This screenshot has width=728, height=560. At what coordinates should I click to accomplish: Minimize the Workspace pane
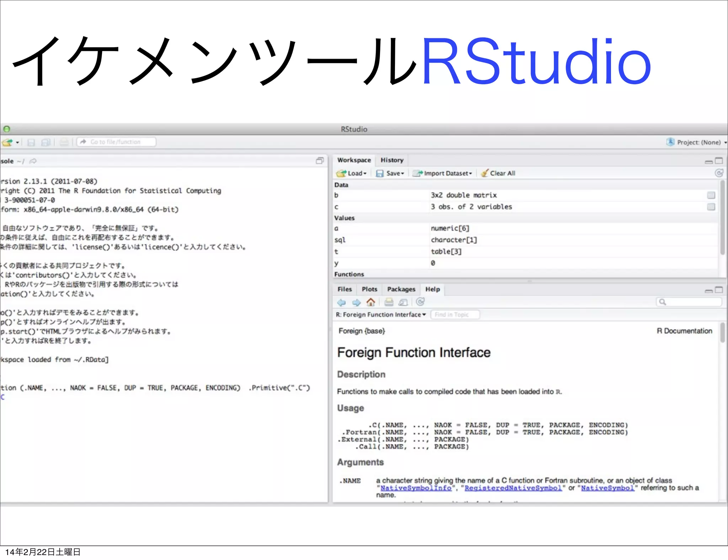pyautogui.click(x=709, y=162)
